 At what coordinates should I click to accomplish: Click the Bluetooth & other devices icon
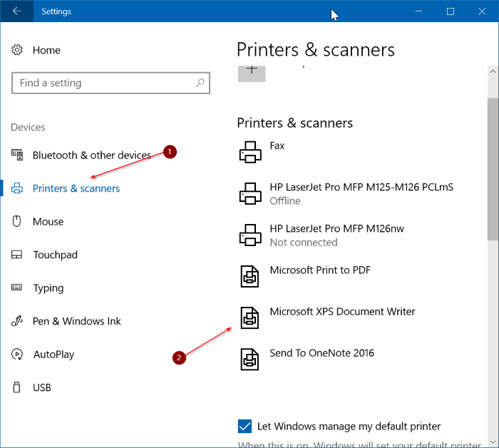click(x=17, y=155)
